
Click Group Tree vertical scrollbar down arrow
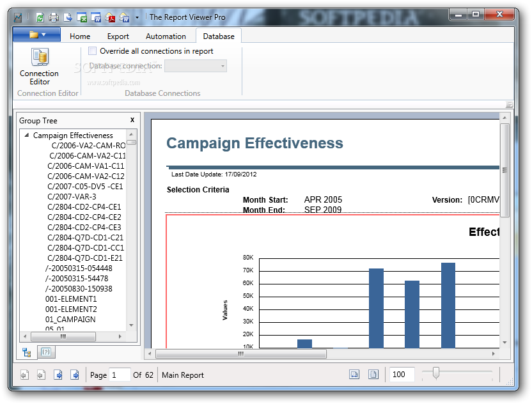point(131,325)
